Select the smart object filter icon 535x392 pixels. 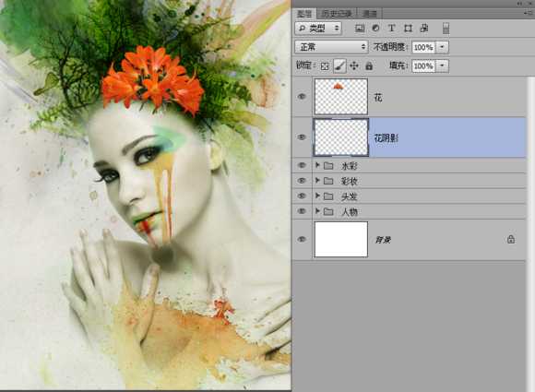(424, 29)
